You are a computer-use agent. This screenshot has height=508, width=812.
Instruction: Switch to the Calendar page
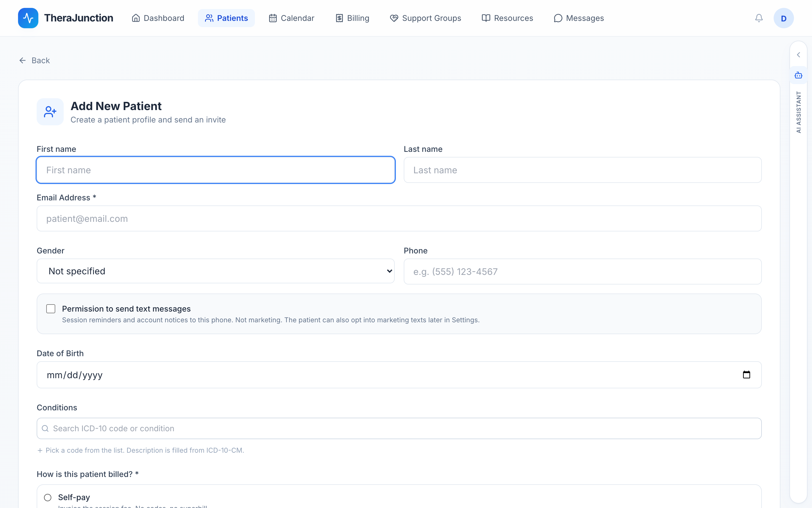(291, 18)
